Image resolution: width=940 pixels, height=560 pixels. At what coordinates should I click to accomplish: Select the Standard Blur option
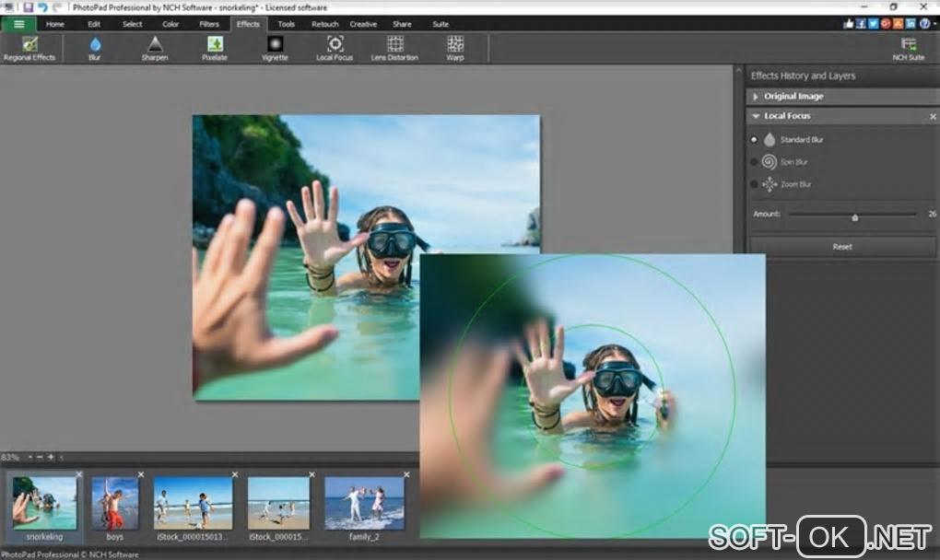pos(754,140)
